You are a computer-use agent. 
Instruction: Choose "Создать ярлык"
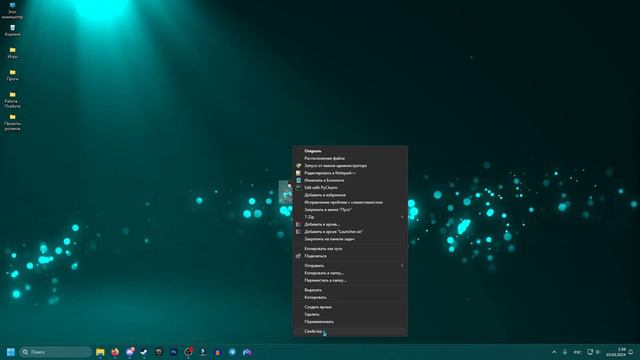click(x=350, y=307)
